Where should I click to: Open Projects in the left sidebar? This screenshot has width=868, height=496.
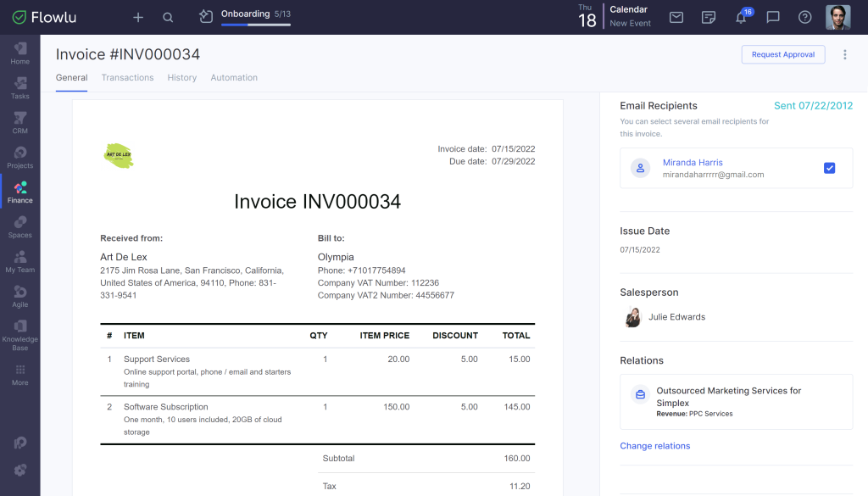click(x=20, y=158)
